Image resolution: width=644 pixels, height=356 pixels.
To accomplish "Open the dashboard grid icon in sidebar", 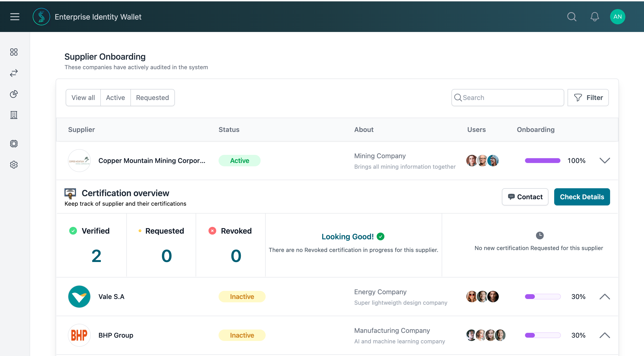I will (x=14, y=52).
